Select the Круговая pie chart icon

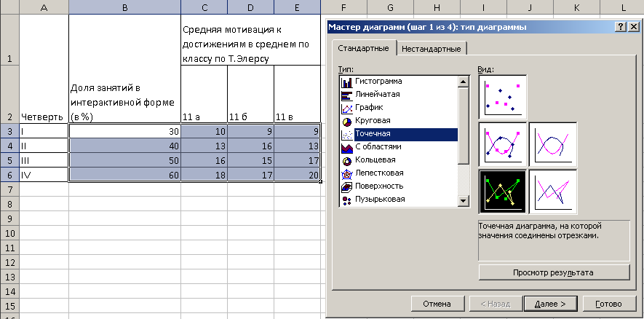point(347,122)
